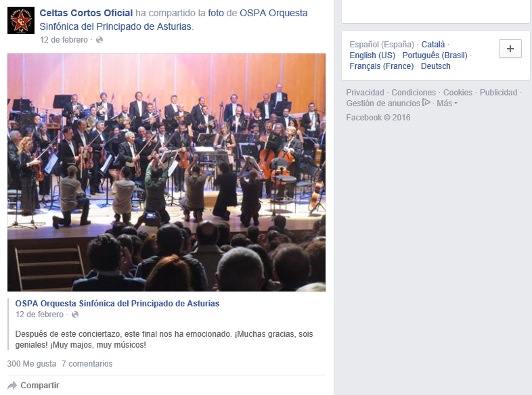Open the Celtas Cortos profile avatar
This screenshot has width=532, height=395.
(x=21, y=20)
